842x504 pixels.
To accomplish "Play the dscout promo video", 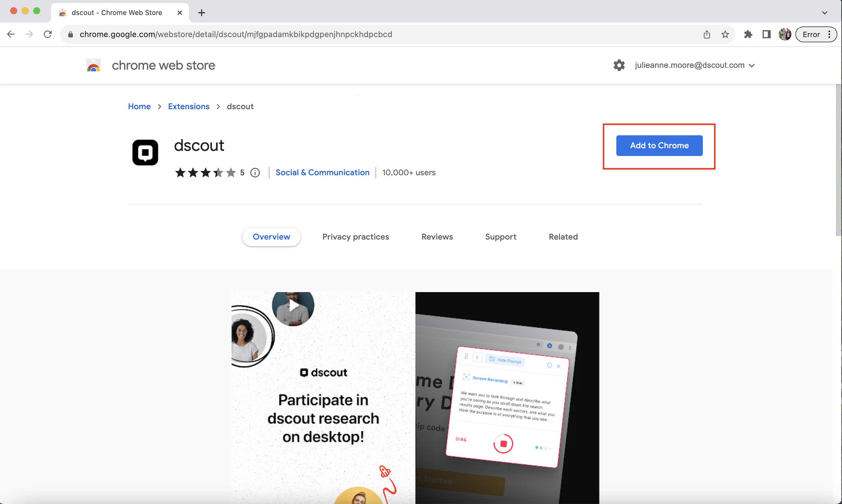I will click(x=294, y=306).
